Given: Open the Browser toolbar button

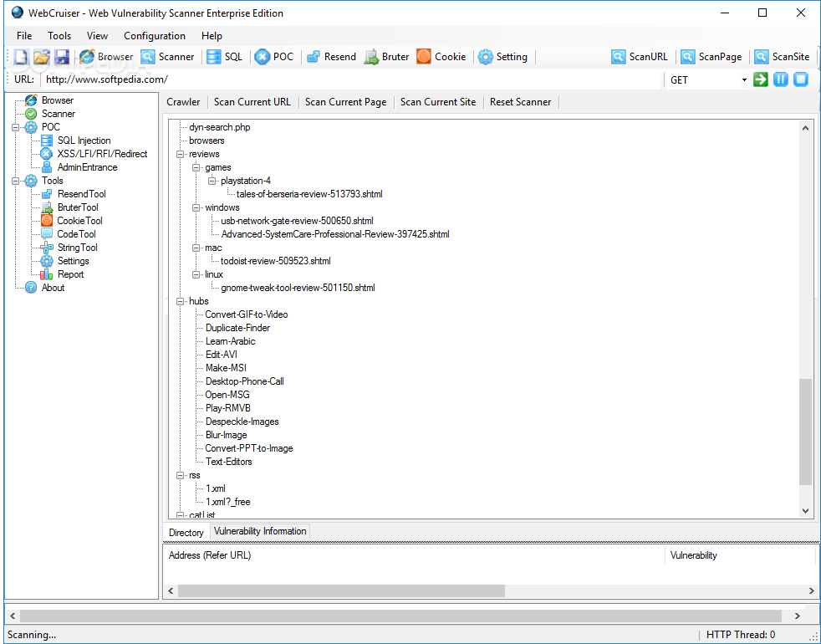Looking at the screenshot, I should pyautogui.click(x=106, y=57).
